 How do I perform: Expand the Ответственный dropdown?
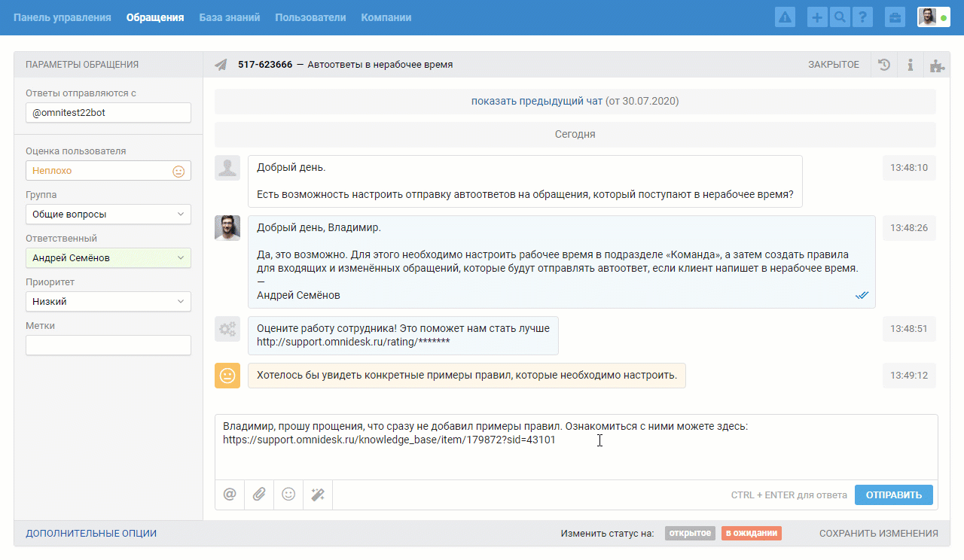pos(108,258)
